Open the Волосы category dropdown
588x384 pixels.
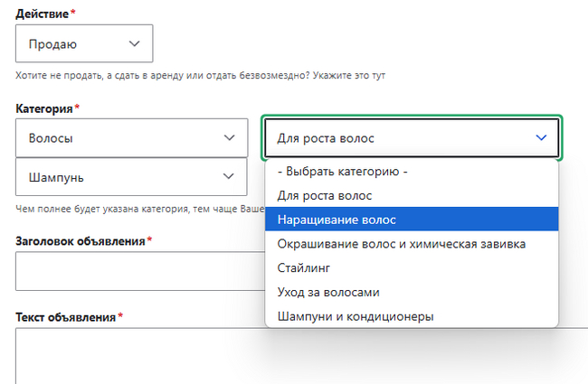point(131,138)
